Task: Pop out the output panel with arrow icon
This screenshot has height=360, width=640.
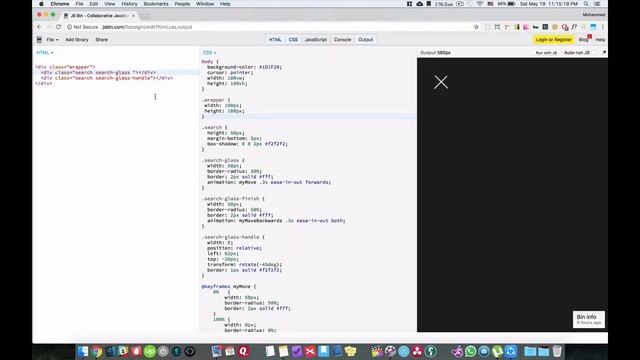Action: click(604, 52)
